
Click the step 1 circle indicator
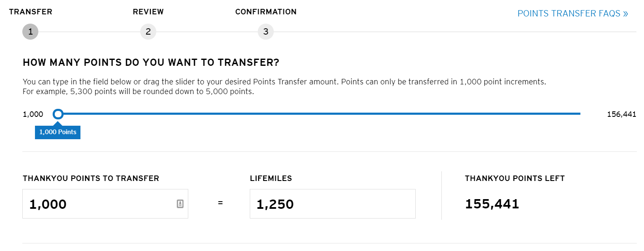(x=30, y=32)
